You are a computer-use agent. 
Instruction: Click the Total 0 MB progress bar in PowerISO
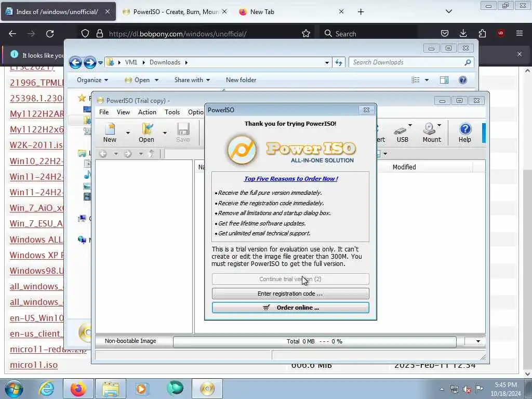pyautogui.click(x=314, y=342)
